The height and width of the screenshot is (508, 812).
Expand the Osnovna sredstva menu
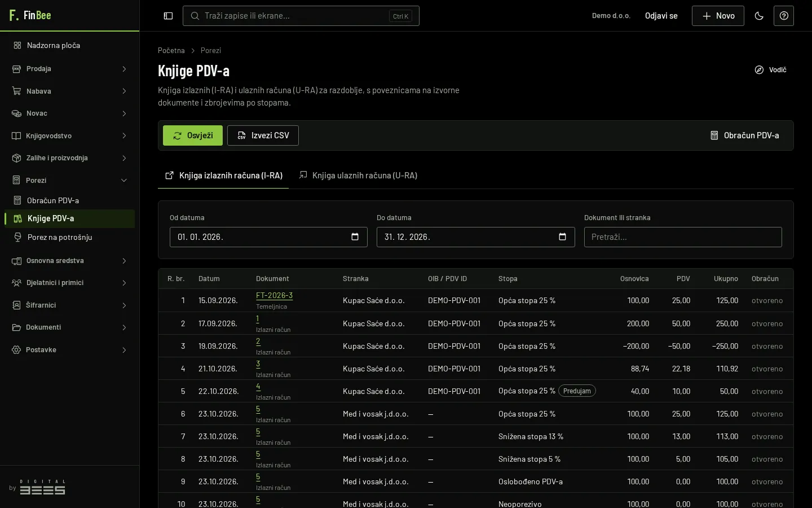point(69,261)
